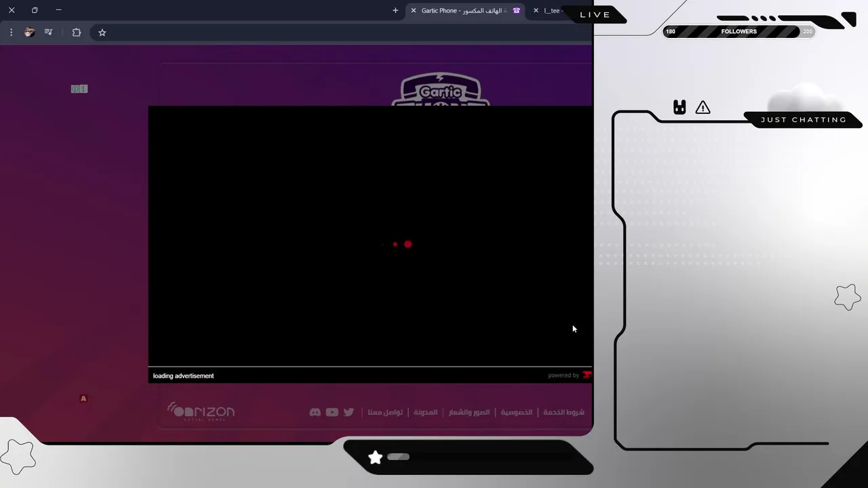Click the bunny icon on chat panel
868x488 pixels.
[679, 107]
